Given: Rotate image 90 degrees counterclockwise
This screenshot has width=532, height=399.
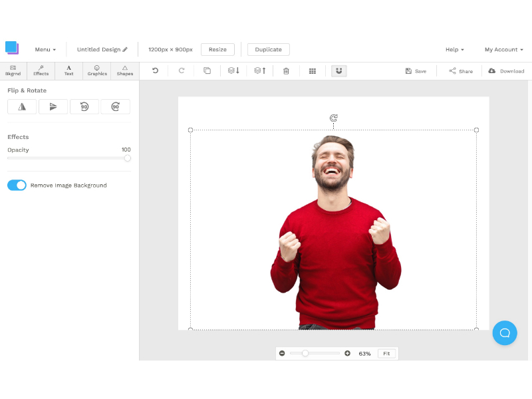Looking at the screenshot, I should (84, 106).
